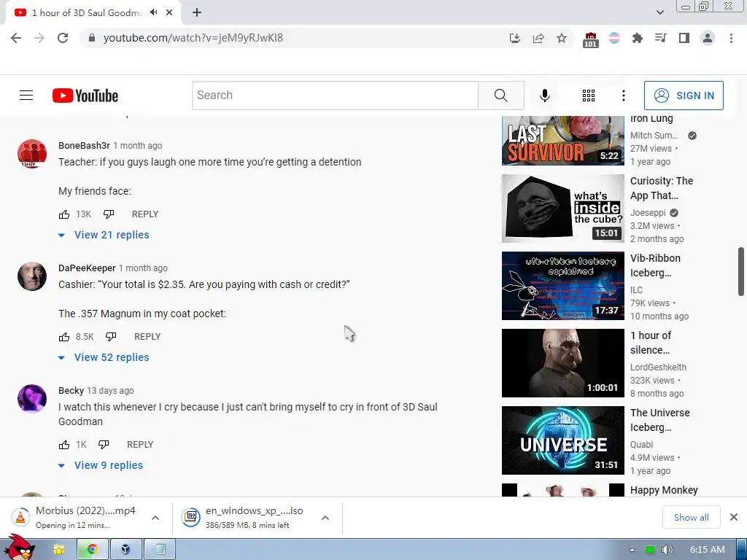Go forward with the browser arrow

(x=39, y=38)
